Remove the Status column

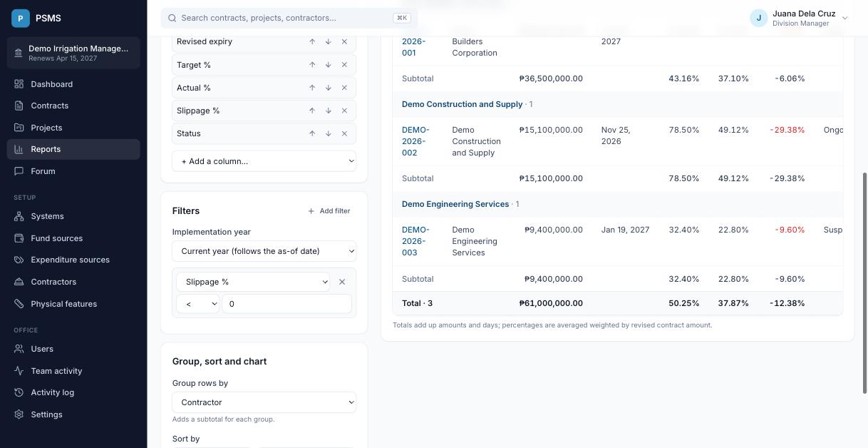click(x=344, y=133)
